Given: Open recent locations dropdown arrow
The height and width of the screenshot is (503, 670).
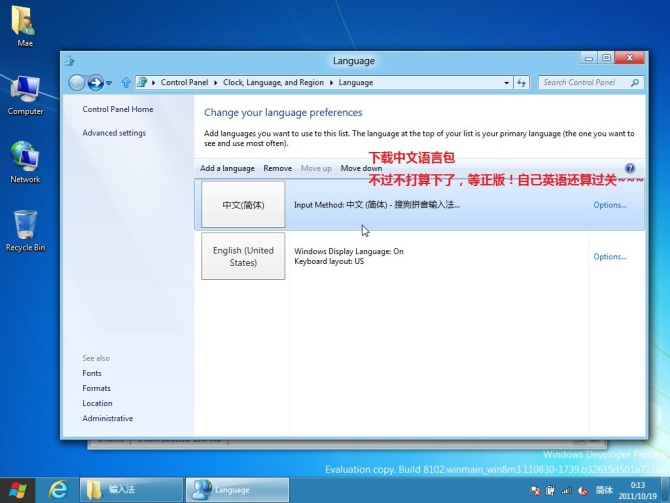Looking at the screenshot, I should [x=109, y=83].
